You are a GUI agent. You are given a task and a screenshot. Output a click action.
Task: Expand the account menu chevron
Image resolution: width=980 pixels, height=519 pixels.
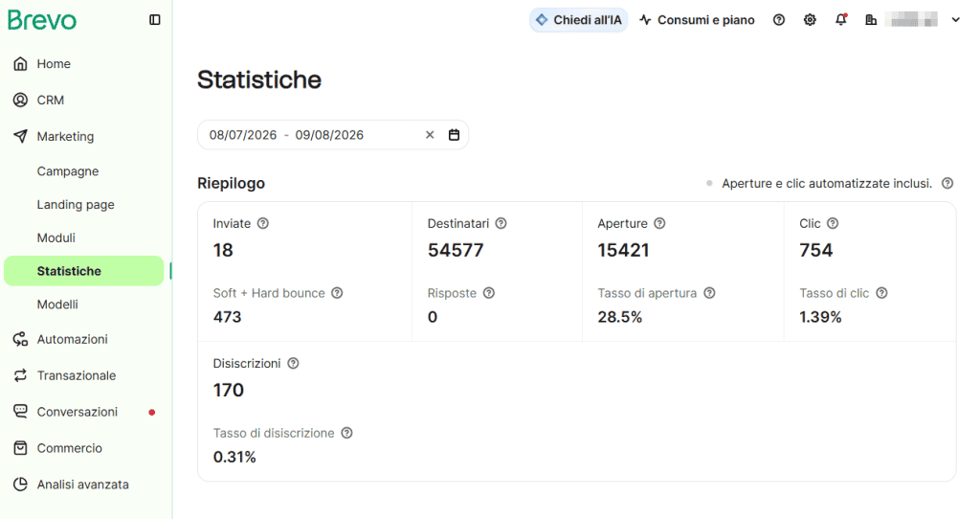(x=956, y=20)
